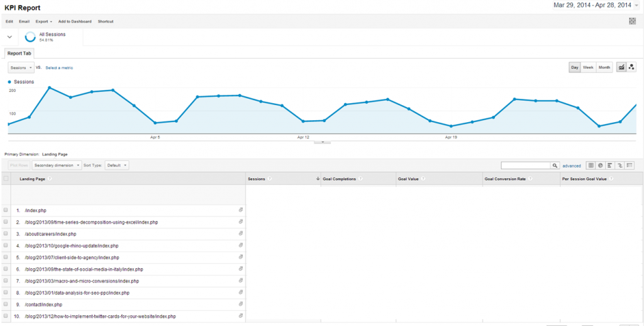Image resolution: width=644 pixels, height=326 pixels.
Task: Click the All Sessions segment circle icon
Action: tap(30, 37)
